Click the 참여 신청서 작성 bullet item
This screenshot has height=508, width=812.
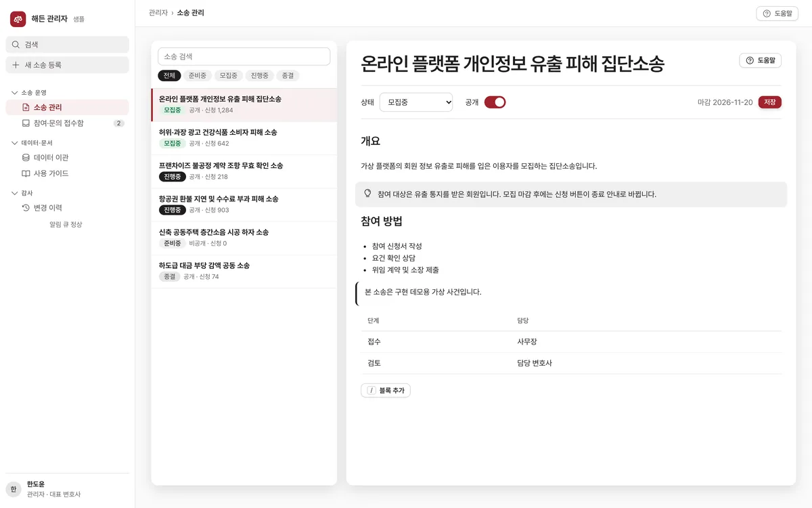click(x=397, y=246)
